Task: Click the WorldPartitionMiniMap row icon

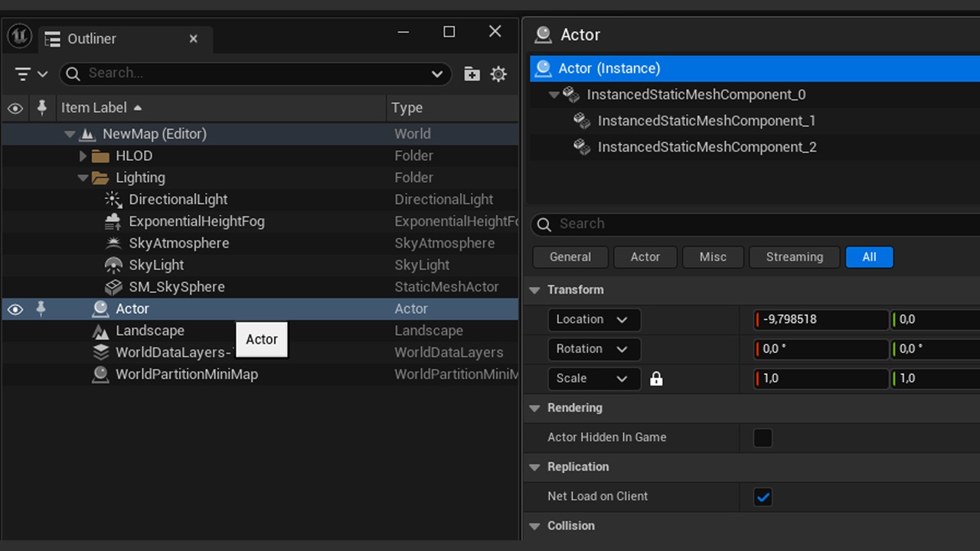Action: point(100,375)
